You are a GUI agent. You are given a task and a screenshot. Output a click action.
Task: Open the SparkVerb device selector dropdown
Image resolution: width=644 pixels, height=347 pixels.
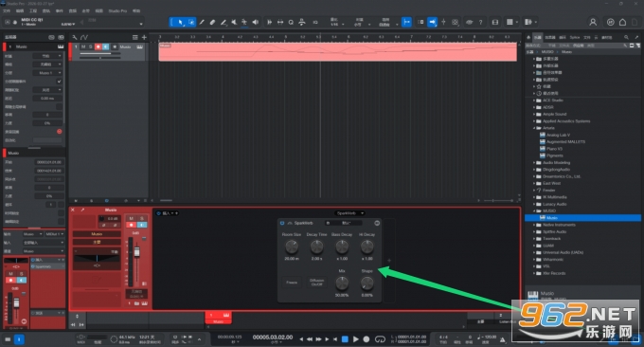pos(349,213)
